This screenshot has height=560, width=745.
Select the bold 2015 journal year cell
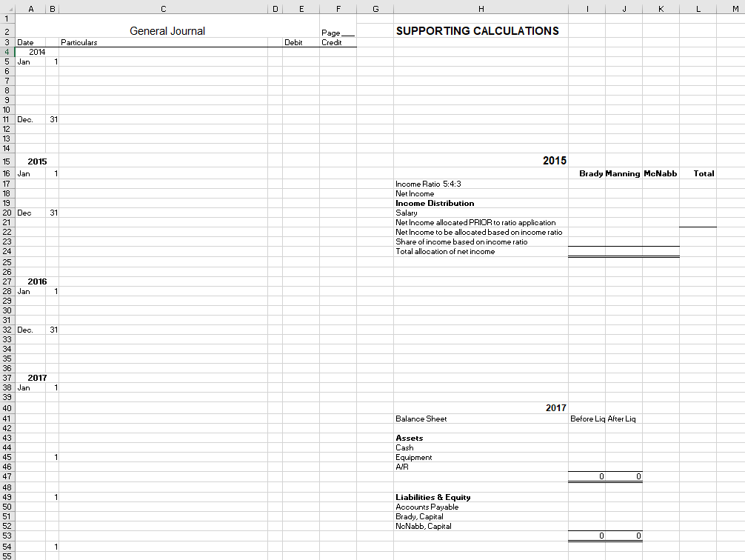coord(37,161)
